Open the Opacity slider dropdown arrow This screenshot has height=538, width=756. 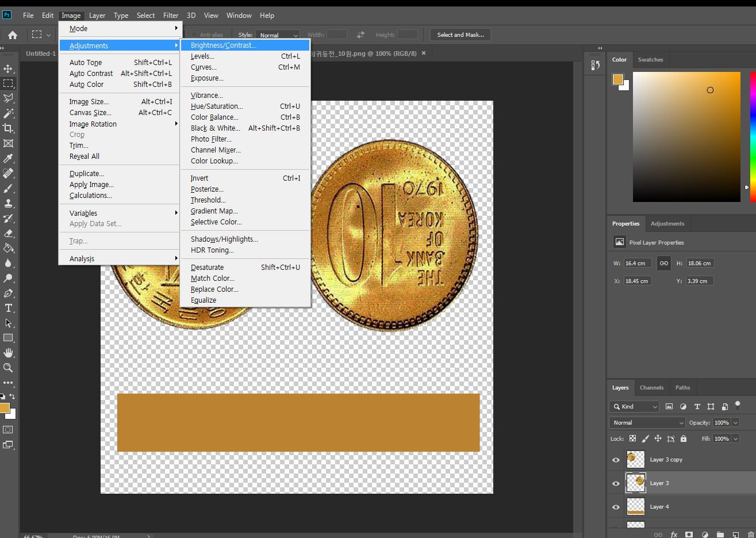pyautogui.click(x=735, y=422)
